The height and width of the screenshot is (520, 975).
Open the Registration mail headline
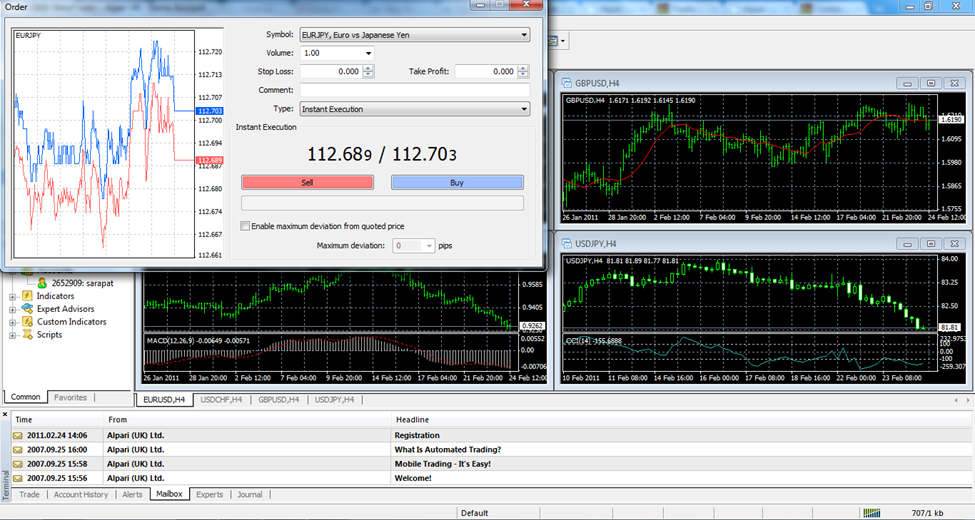click(x=417, y=435)
